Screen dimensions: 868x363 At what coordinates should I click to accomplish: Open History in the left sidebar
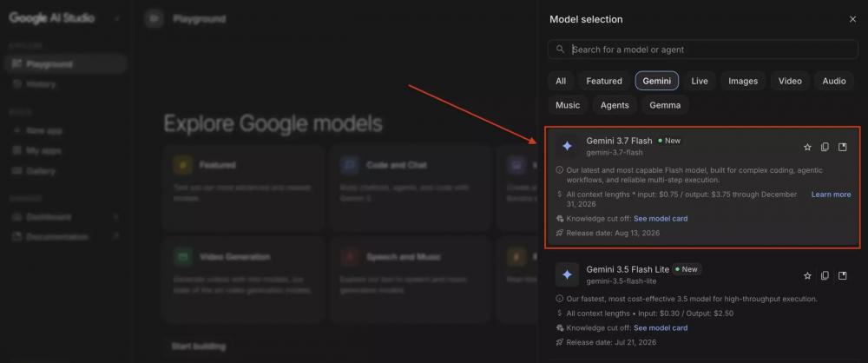pyautogui.click(x=65, y=84)
